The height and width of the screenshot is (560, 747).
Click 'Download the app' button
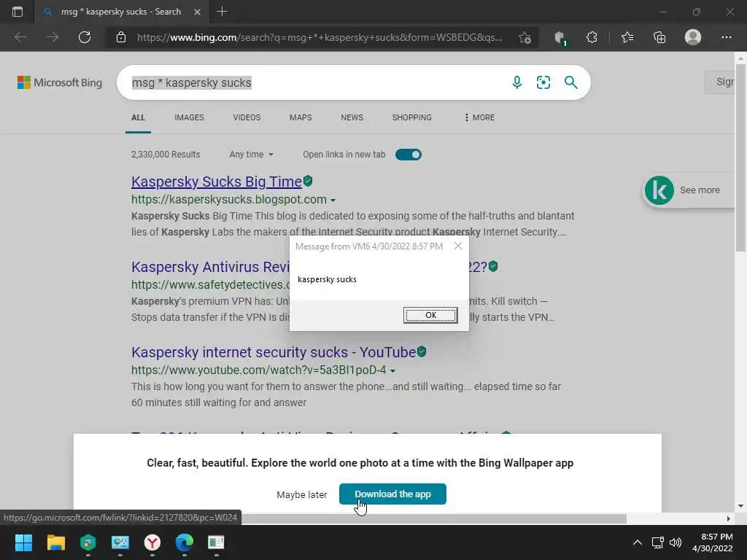pos(392,494)
